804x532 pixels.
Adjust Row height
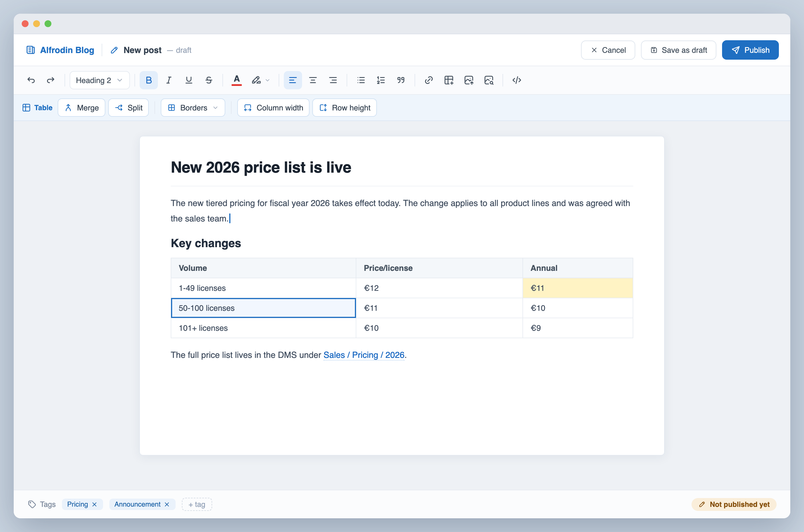[345, 108]
